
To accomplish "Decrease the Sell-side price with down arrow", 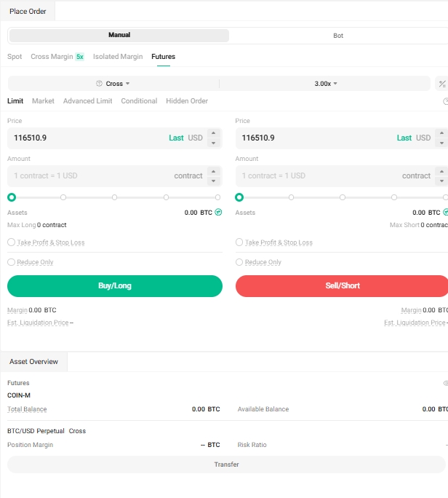I will tap(441, 143).
